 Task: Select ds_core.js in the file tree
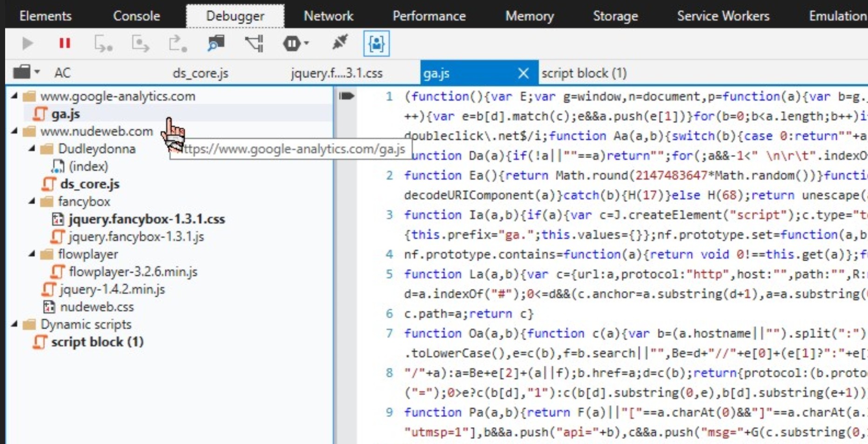pyautogui.click(x=89, y=184)
